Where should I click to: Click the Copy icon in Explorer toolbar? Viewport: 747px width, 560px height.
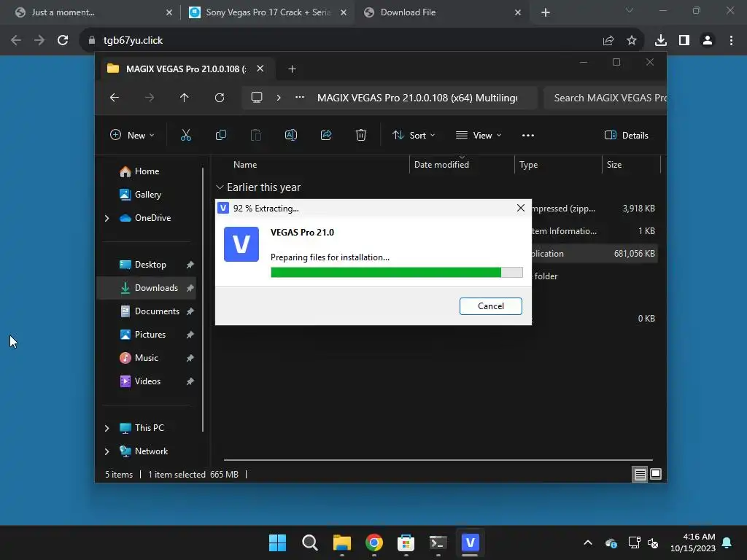point(220,135)
